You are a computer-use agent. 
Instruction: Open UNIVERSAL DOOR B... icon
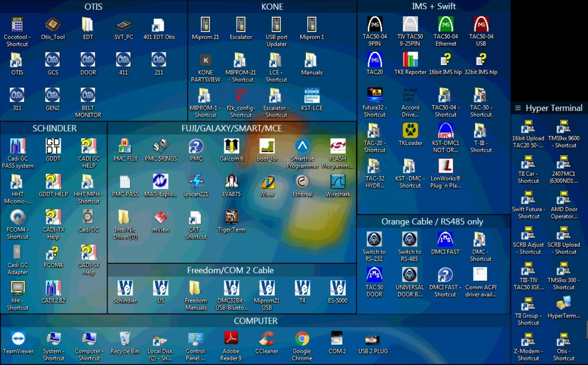[410, 275]
